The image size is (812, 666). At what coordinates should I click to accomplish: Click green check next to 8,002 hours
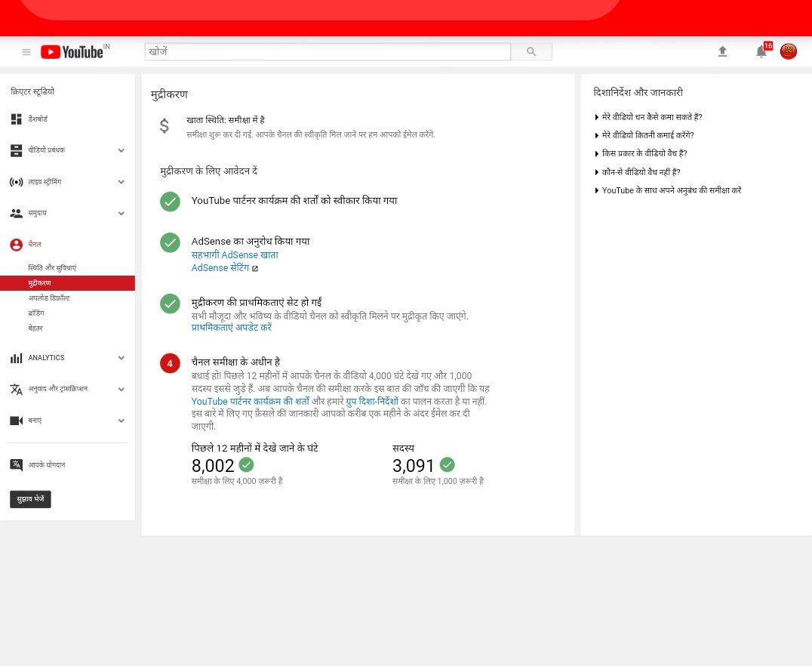point(247,464)
